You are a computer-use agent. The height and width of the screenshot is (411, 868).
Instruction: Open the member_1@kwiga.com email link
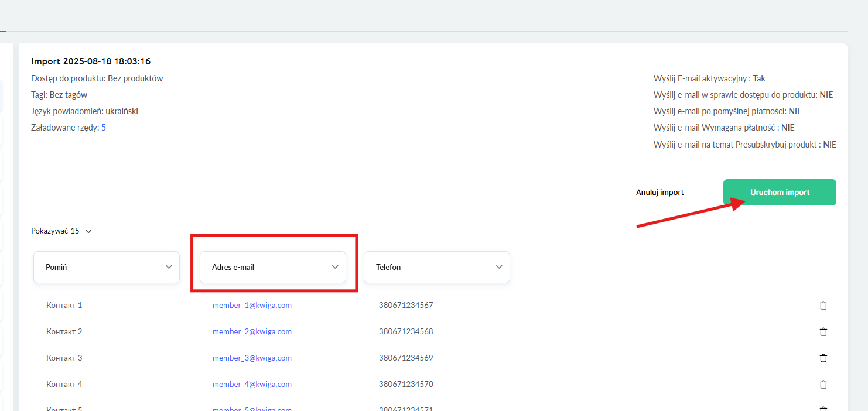coord(252,305)
